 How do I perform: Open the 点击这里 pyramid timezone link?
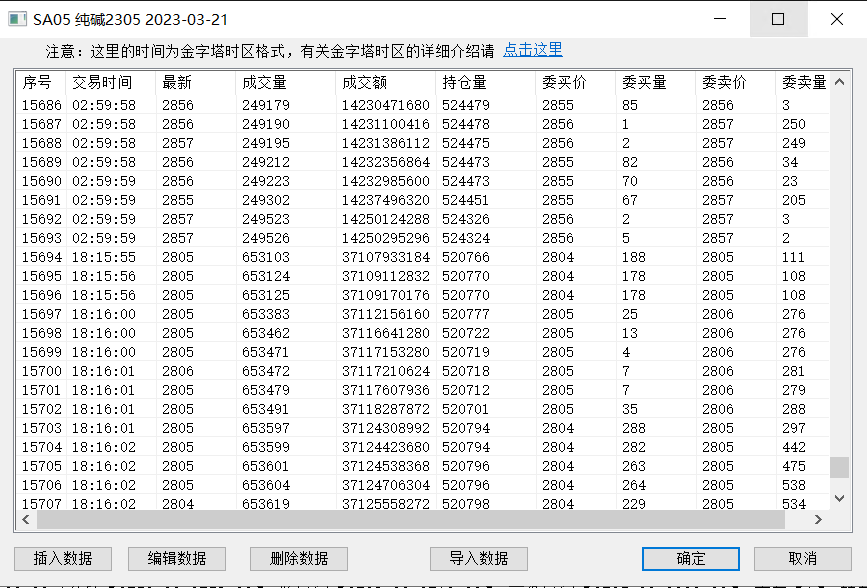click(532, 50)
